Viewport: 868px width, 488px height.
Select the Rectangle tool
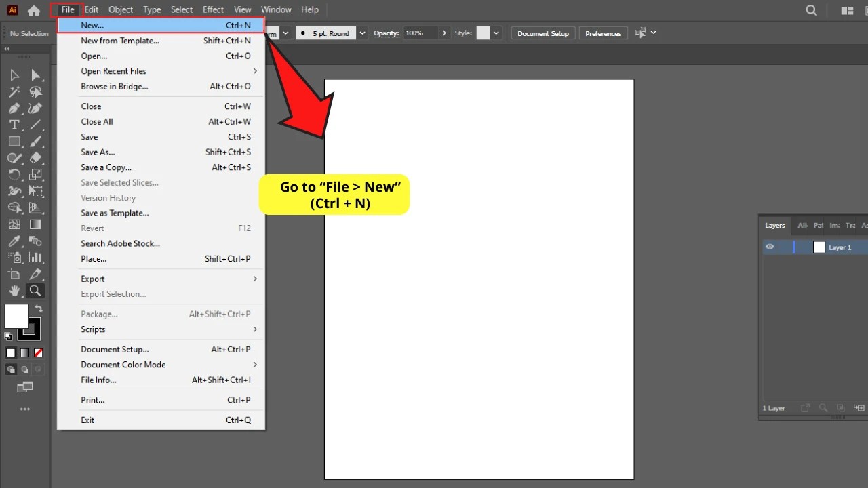14,141
